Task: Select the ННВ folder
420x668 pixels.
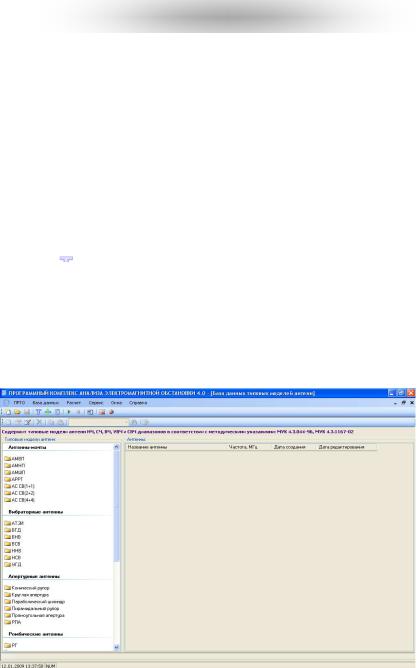Action: pos(13,551)
